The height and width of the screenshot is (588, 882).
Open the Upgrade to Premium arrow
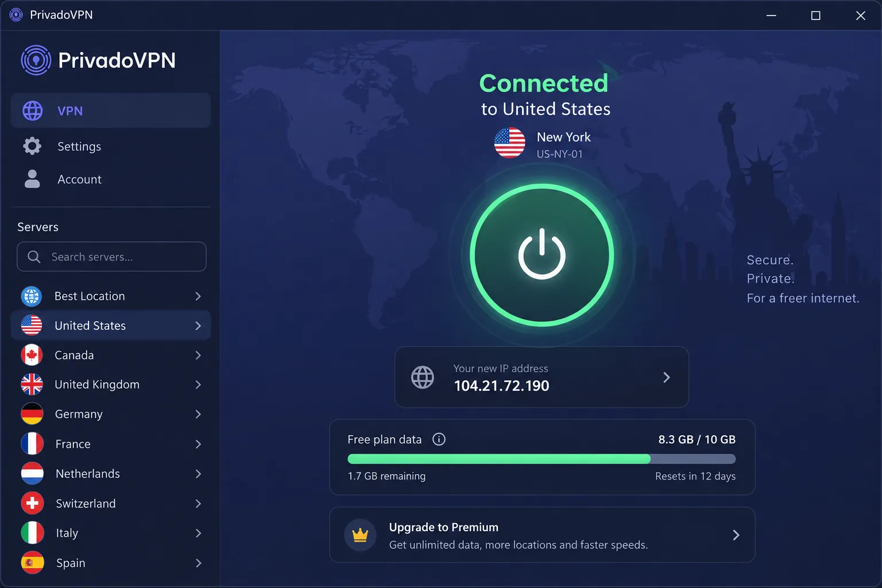tap(736, 535)
